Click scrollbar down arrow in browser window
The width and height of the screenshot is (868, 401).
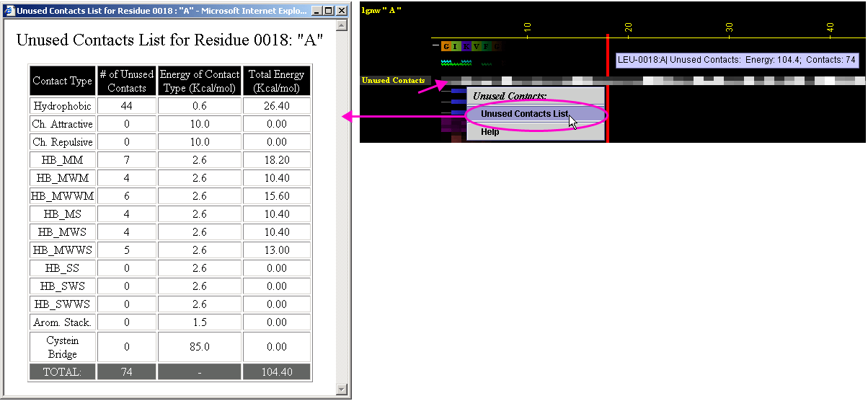pyautogui.click(x=342, y=389)
